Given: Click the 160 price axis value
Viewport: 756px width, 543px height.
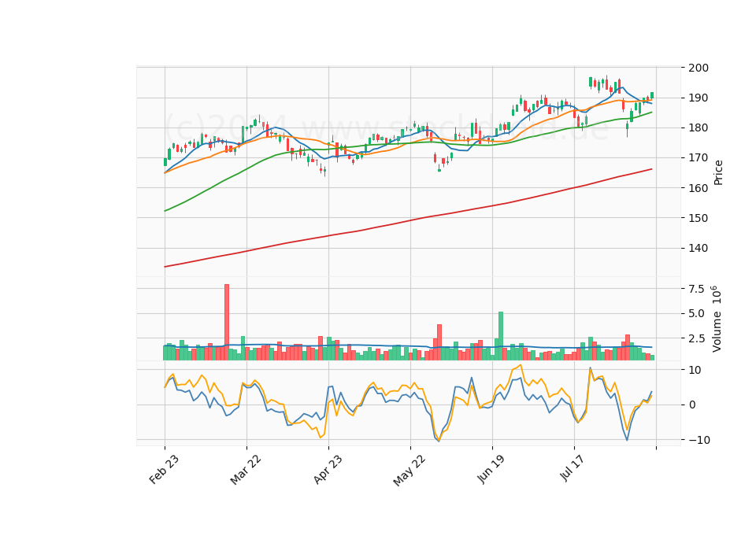Looking at the screenshot, I should point(699,188).
